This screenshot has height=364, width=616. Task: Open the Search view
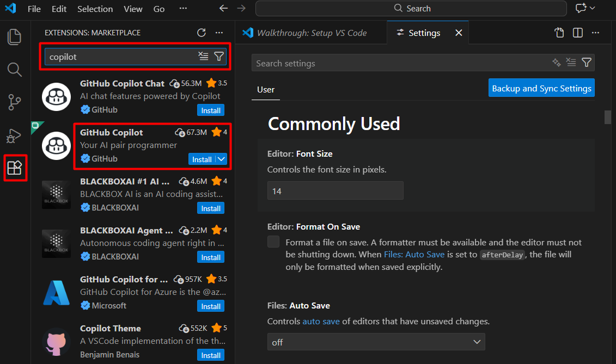[14, 70]
